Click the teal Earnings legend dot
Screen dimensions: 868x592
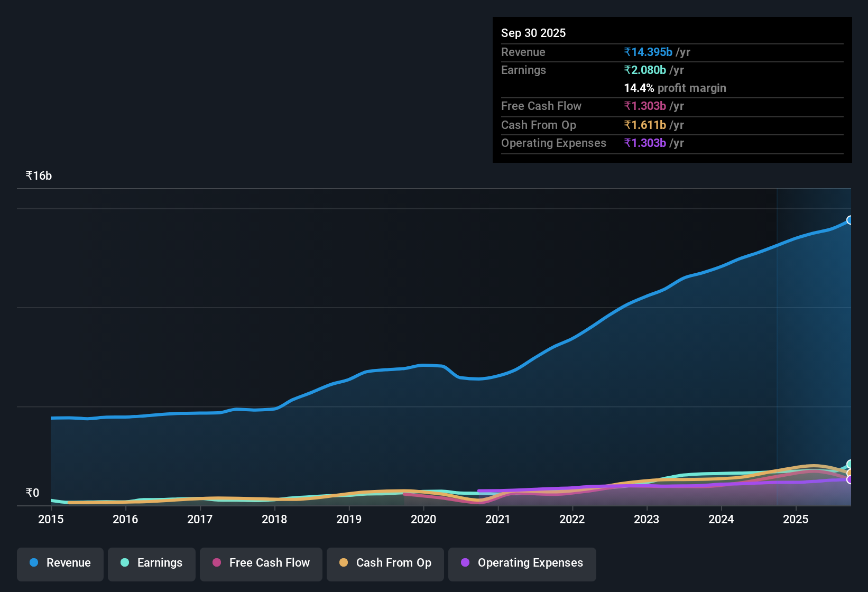pyautogui.click(x=125, y=563)
